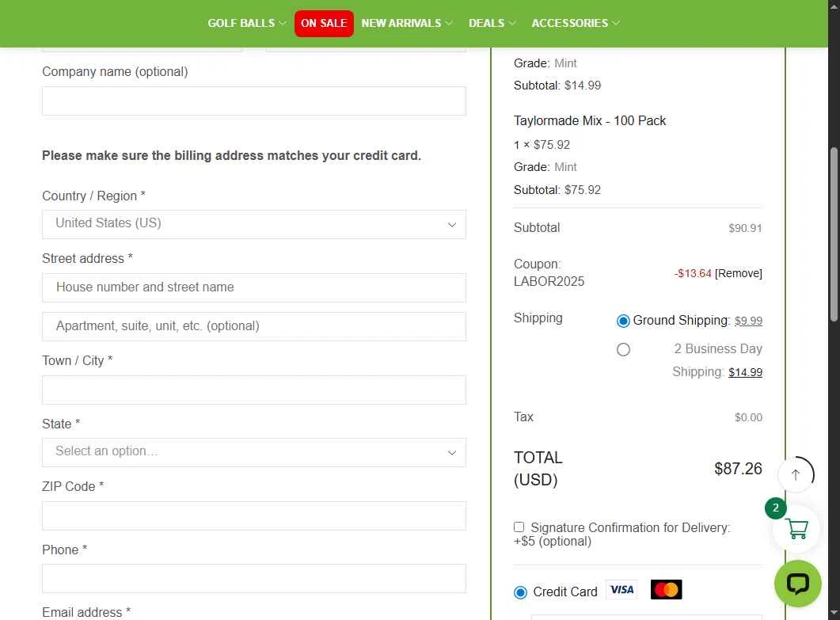Click the Mastercard logo
840x620 pixels.
tap(666, 589)
